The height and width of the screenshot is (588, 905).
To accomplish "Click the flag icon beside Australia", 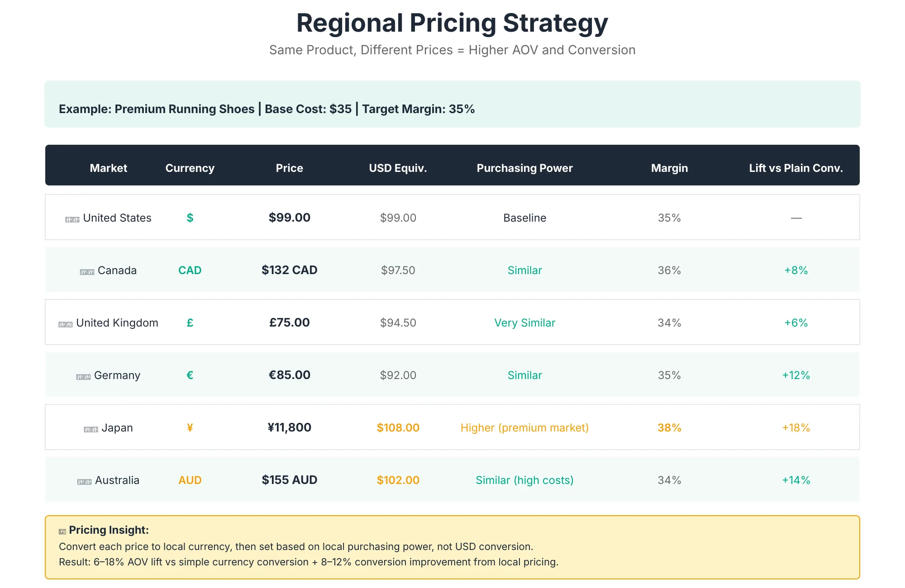I will pyautogui.click(x=85, y=482).
